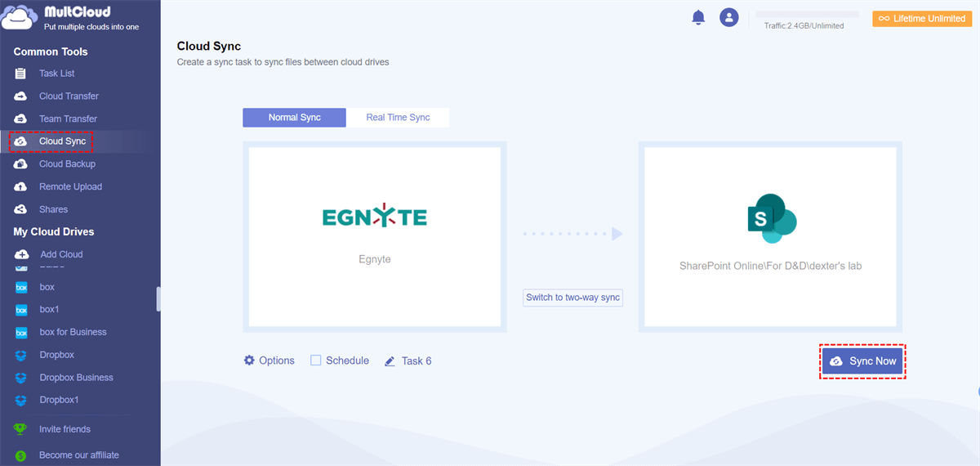Select Cloud Sync in sidebar

[62, 141]
